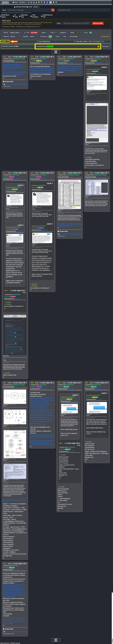Click the settings gear icon in header
Screen dimensions: 113x644
pyautogui.click(x=53, y=2)
